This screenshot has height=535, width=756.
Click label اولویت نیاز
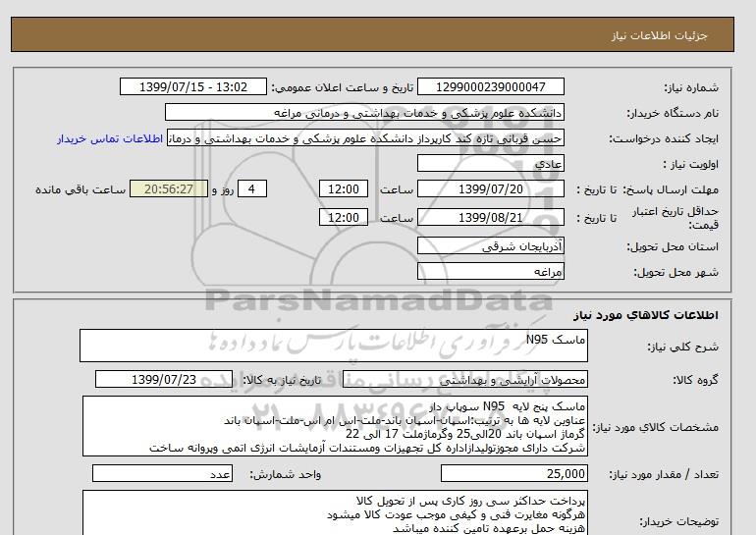691,164
